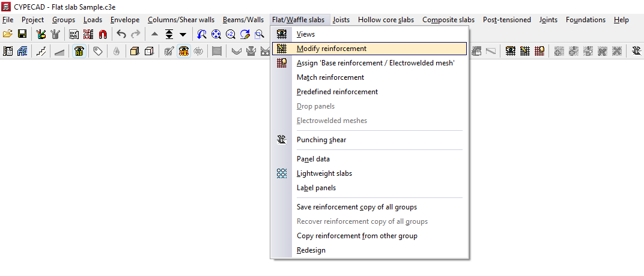
Task: Open the Joists menu
Action: click(341, 20)
